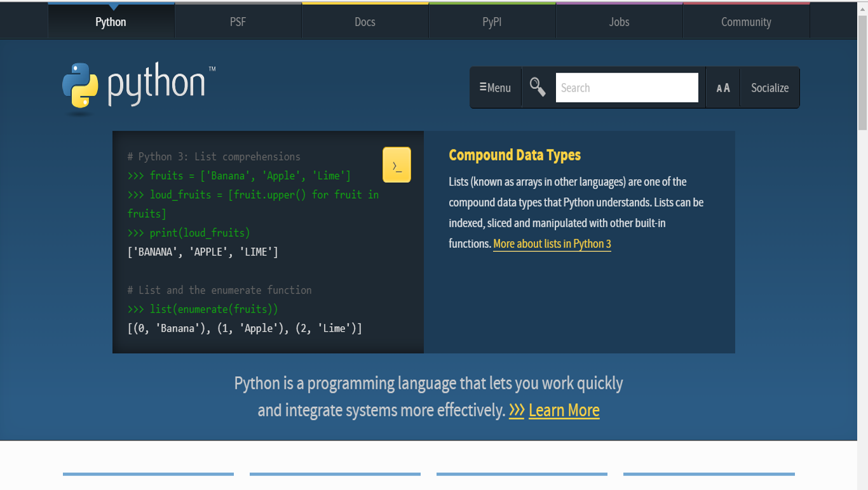Open the Socialize dropdown
Screen dimensions: 868x490
click(770, 87)
